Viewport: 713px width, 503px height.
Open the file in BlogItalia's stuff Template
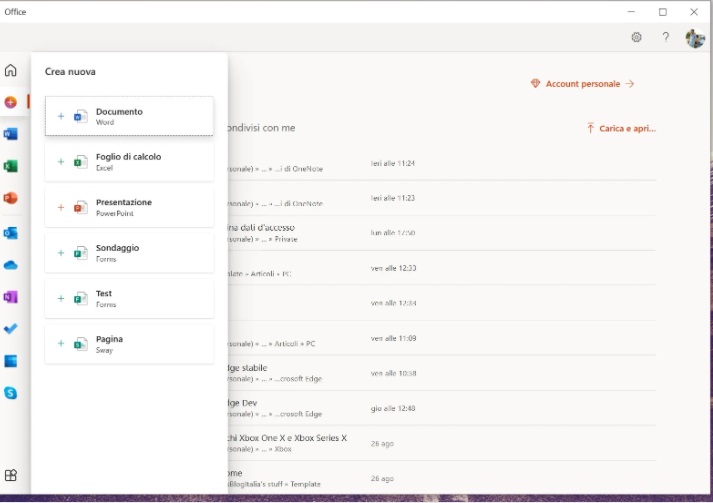point(441,478)
